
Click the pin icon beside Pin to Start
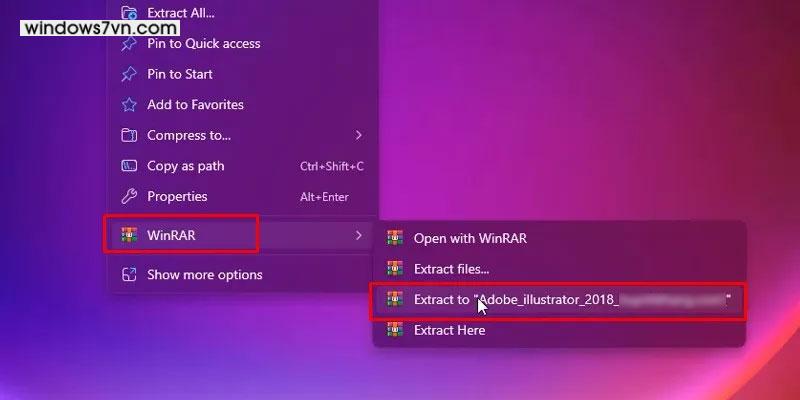click(x=129, y=74)
